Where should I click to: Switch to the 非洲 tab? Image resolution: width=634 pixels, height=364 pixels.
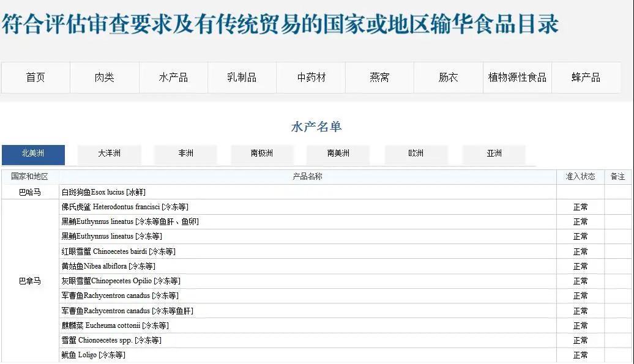point(186,154)
